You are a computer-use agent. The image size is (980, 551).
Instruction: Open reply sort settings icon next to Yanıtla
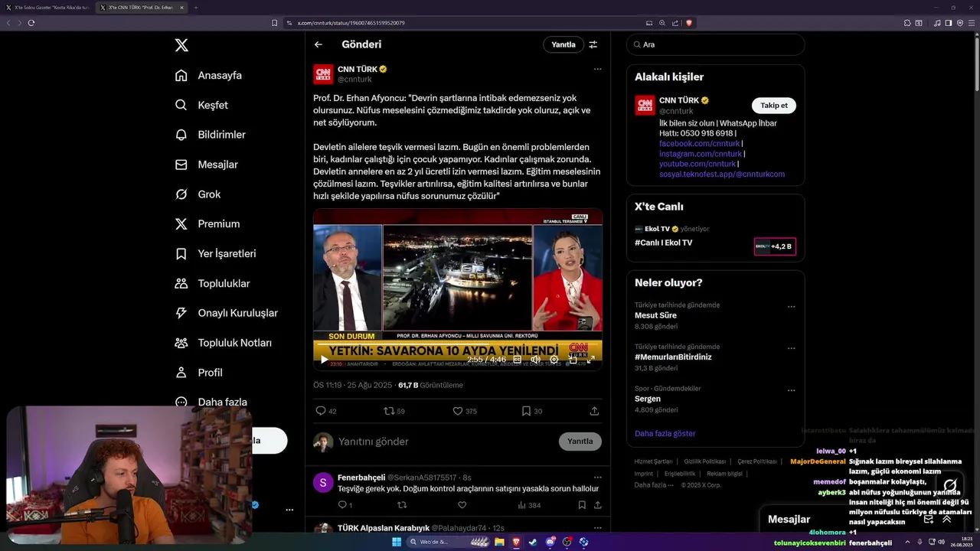coord(593,44)
